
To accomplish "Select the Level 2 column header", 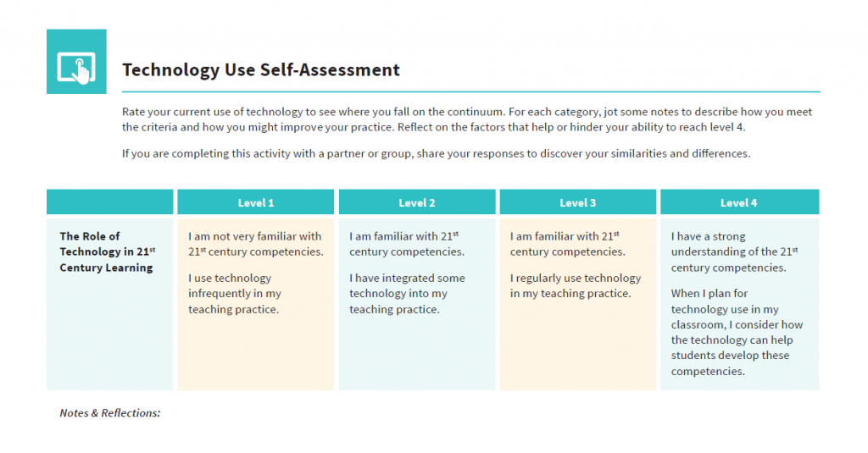I will pyautogui.click(x=417, y=203).
